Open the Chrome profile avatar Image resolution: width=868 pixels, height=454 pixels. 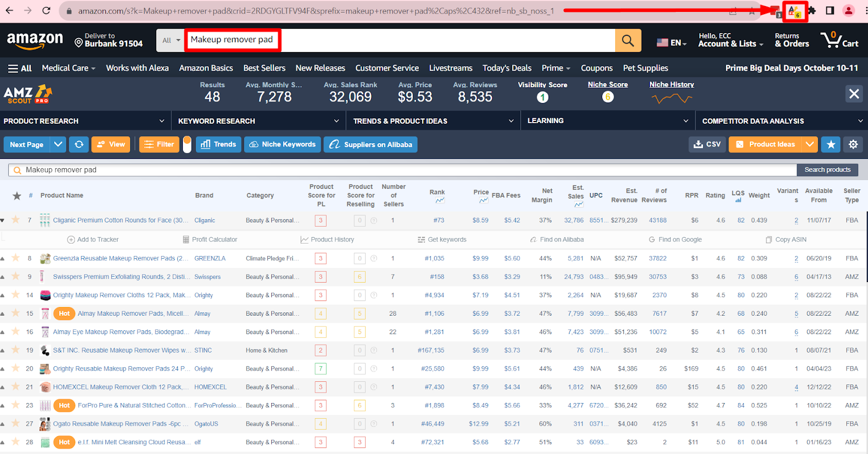coord(848,10)
